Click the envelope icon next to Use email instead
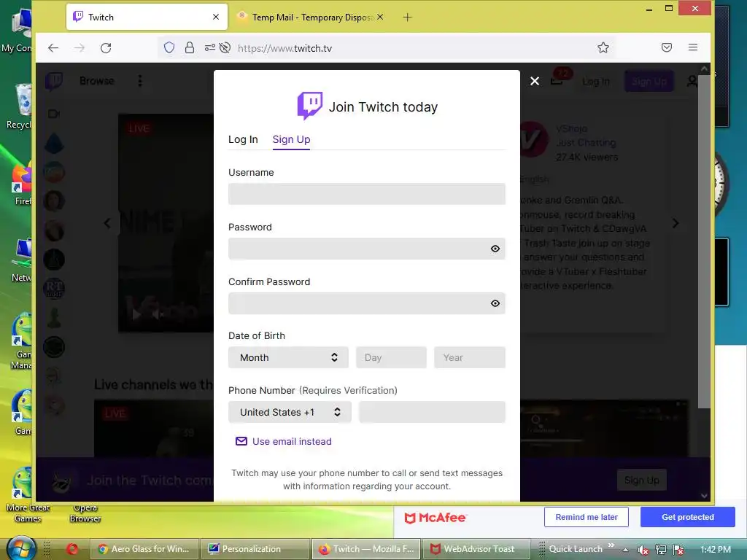This screenshot has width=747, height=560. click(241, 441)
